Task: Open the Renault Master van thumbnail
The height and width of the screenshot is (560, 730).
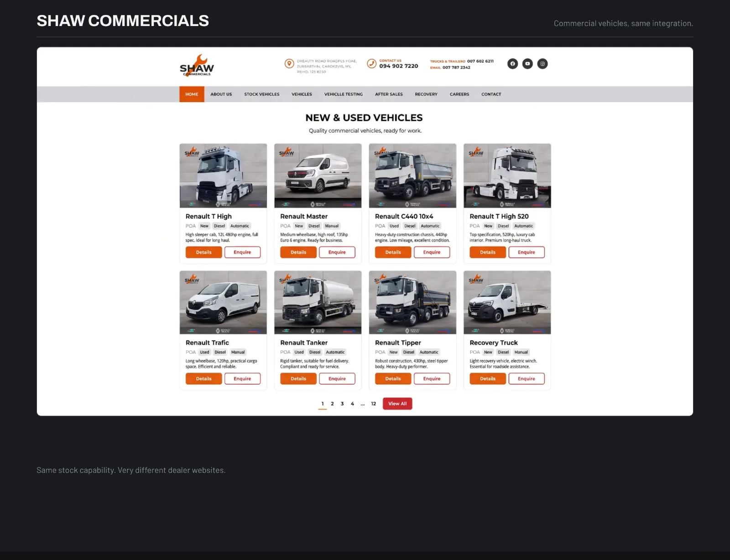Action: 318,176
